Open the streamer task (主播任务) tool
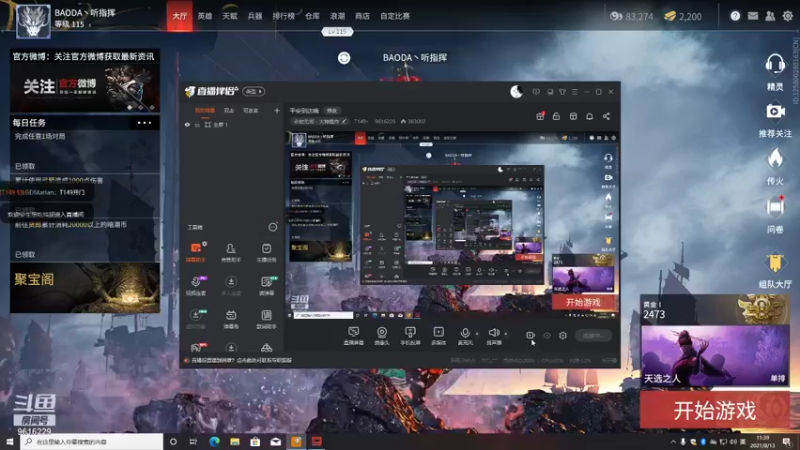 pyautogui.click(x=266, y=252)
